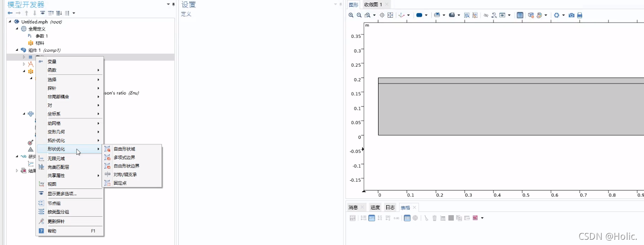Select the 材料 node under 全局定义
The image size is (644, 245).
[40, 43]
